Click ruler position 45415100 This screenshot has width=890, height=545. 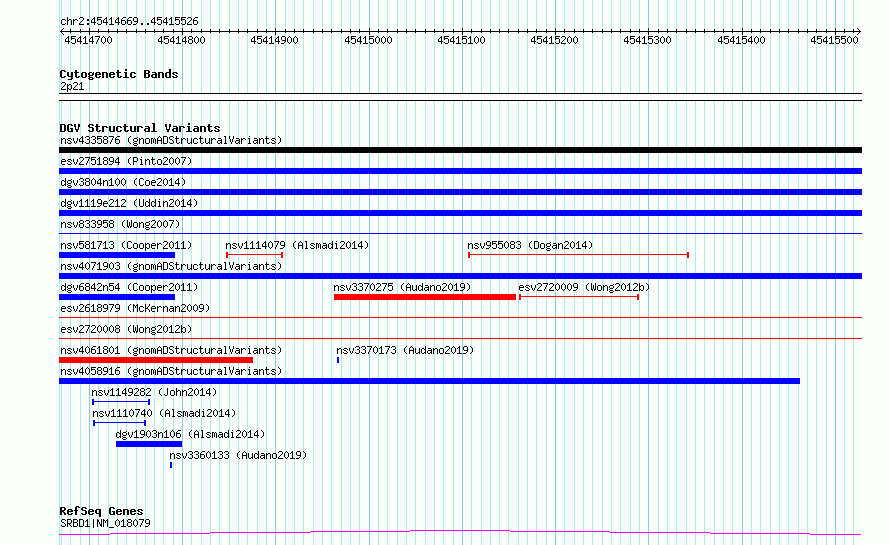point(461,40)
